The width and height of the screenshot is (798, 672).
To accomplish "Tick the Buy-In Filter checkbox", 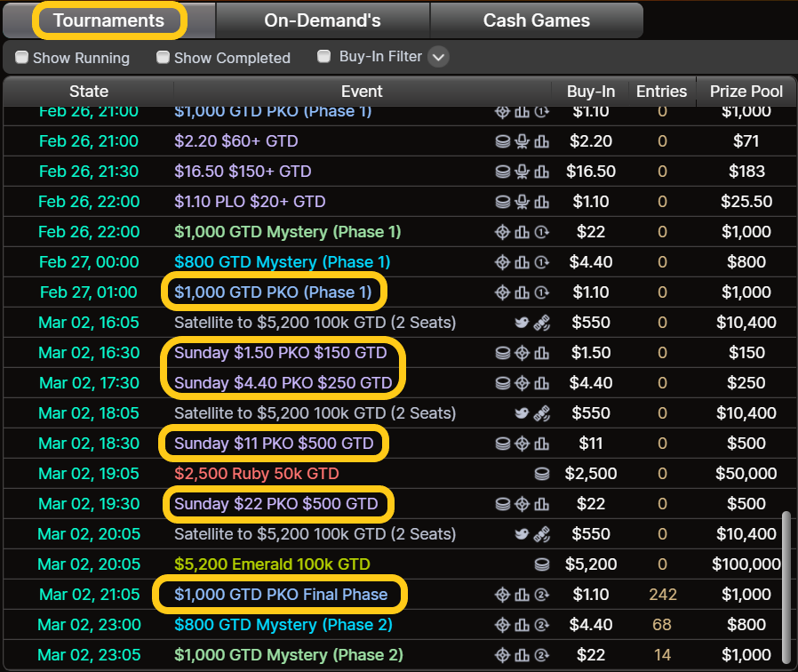I will 323,56.
